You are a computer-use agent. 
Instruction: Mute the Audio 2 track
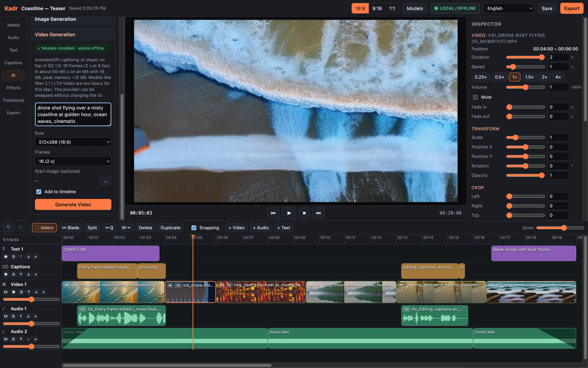[x=6, y=339]
